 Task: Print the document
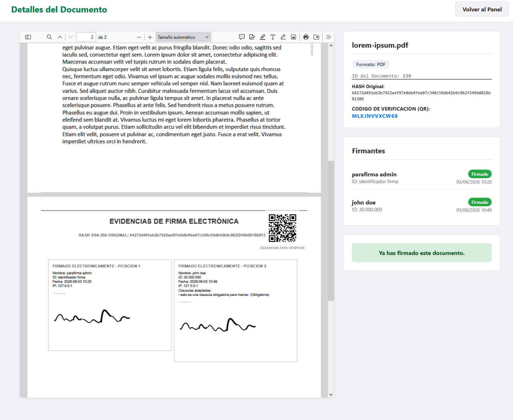click(306, 37)
